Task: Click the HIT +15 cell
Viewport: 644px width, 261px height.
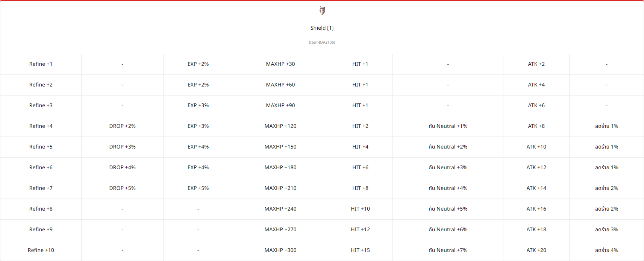Action: pyautogui.click(x=360, y=250)
